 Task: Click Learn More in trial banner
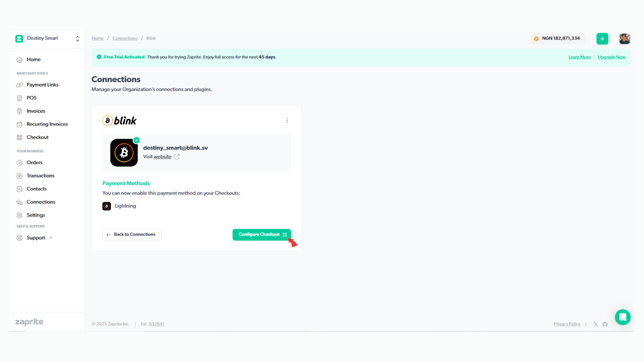tap(579, 57)
